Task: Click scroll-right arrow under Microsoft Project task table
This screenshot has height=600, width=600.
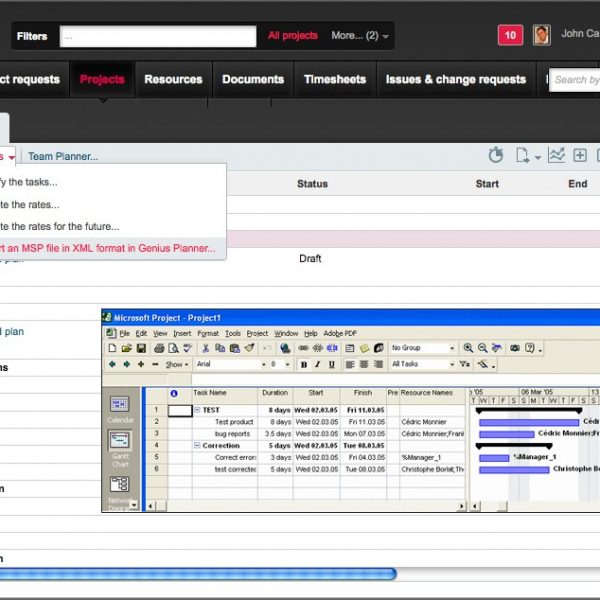Action: pyautogui.click(x=462, y=506)
